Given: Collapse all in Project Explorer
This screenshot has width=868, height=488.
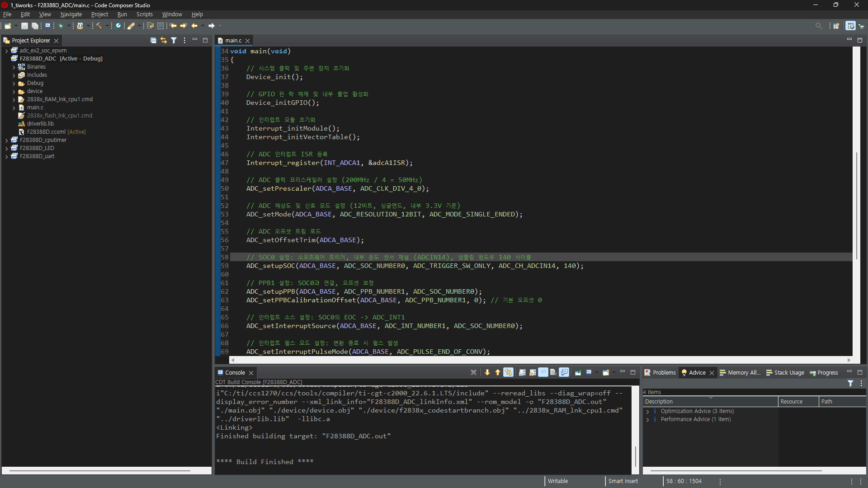Looking at the screenshot, I should click(x=153, y=40).
